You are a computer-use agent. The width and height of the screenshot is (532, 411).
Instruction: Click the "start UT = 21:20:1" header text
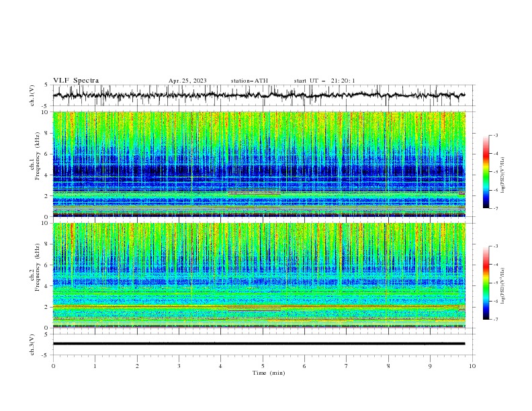click(324, 81)
